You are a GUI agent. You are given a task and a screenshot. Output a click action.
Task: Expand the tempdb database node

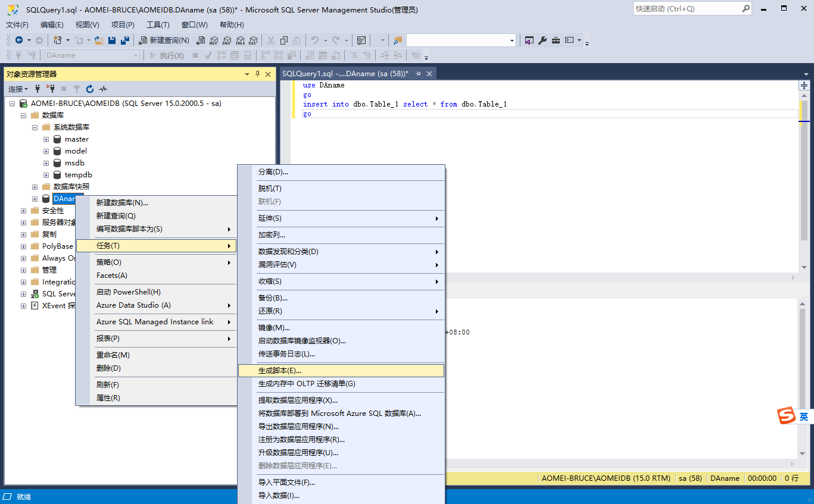(x=46, y=175)
